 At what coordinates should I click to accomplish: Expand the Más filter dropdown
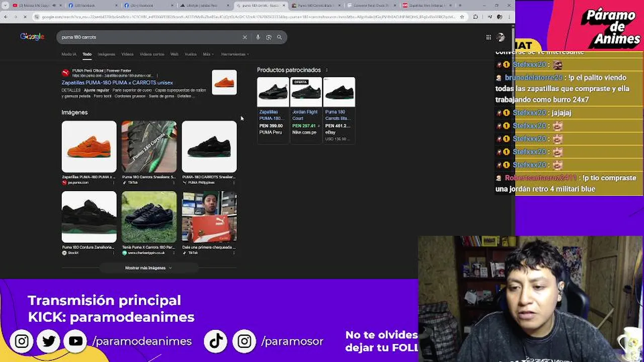click(208, 54)
